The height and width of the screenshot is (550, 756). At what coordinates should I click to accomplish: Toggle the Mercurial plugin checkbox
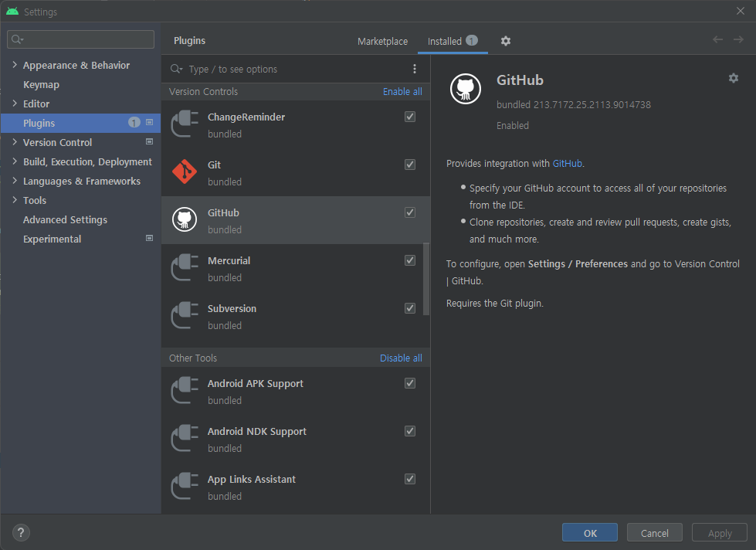click(410, 260)
